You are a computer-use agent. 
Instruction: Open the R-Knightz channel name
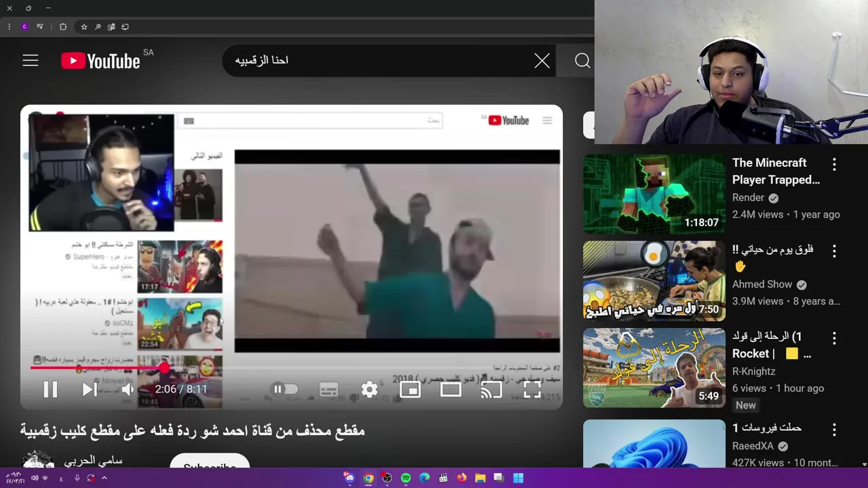(753, 371)
